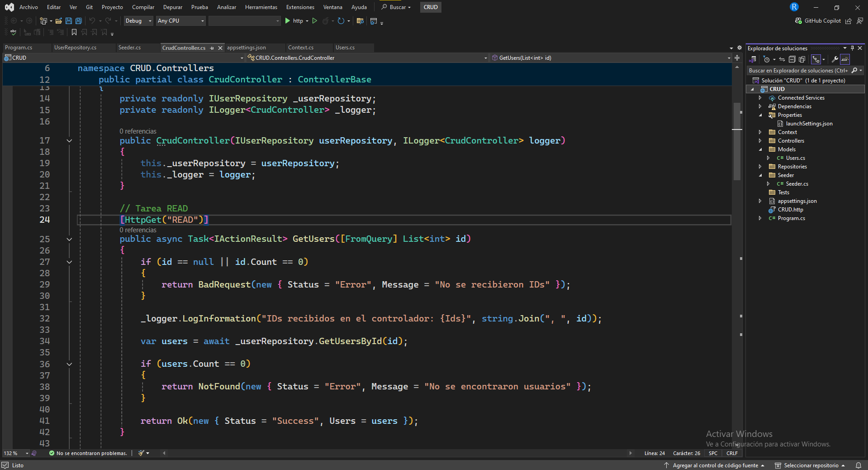Toggle auto-hide pin of Solution Explorer

point(853,48)
